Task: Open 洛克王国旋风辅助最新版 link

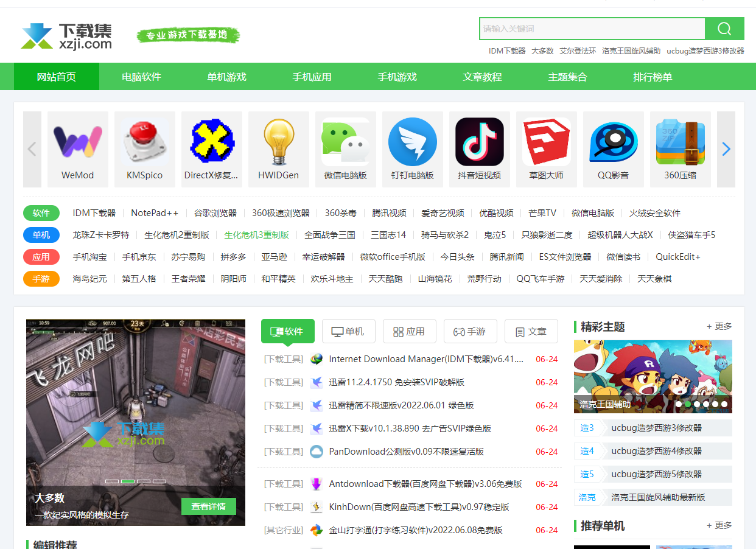Action: [659, 497]
